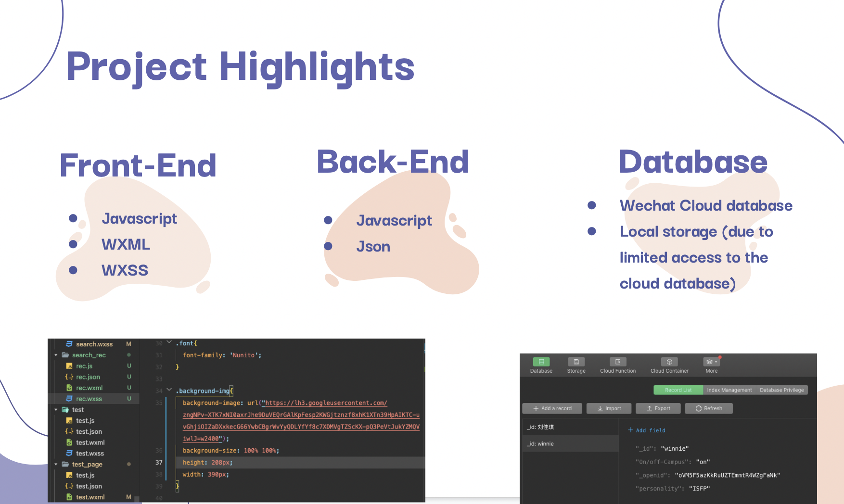Fold the .background-img rule chevron
The width and height of the screenshot is (844, 504).
(x=169, y=390)
